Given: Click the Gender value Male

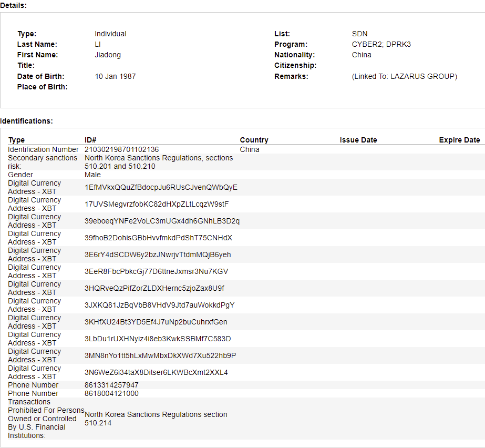Looking at the screenshot, I should [x=92, y=175].
